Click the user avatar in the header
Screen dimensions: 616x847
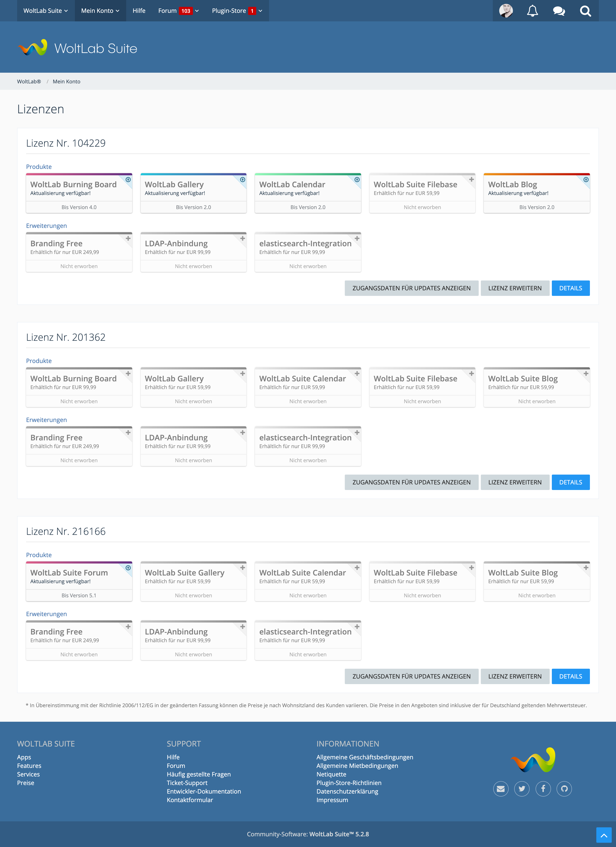tap(506, 11)
